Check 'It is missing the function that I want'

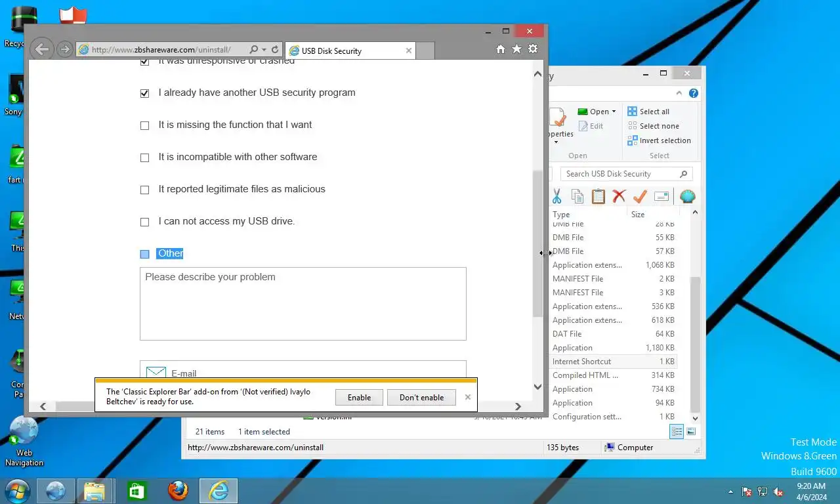[145, 125]
